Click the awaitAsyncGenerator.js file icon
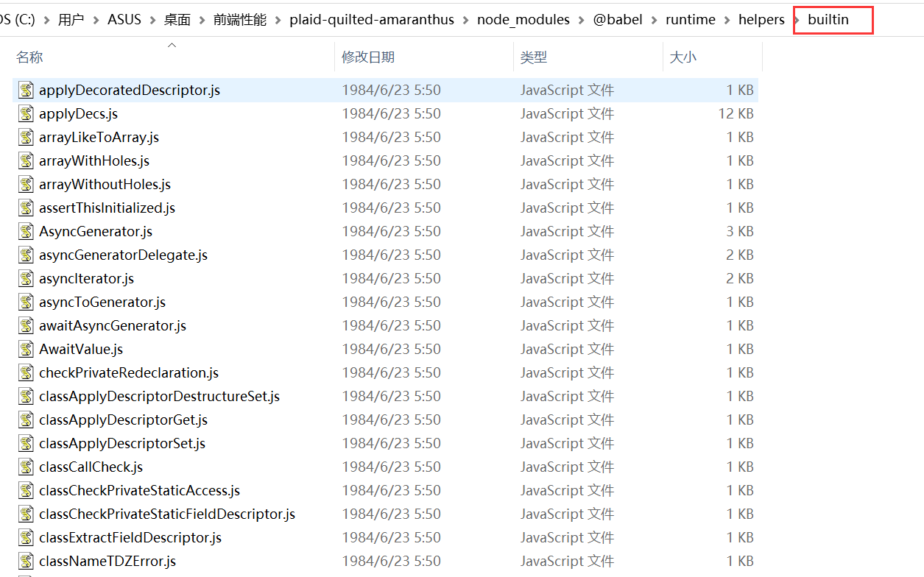Screen dimensions: 924x577 [27, 325]
